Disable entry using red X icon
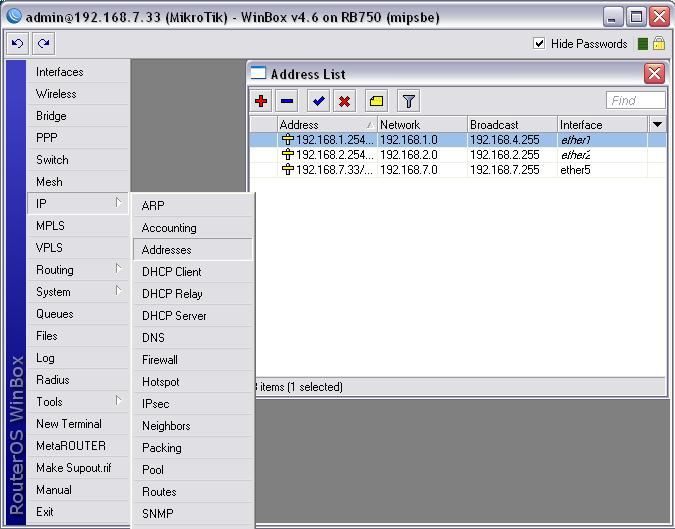 [x=344, y=101]
